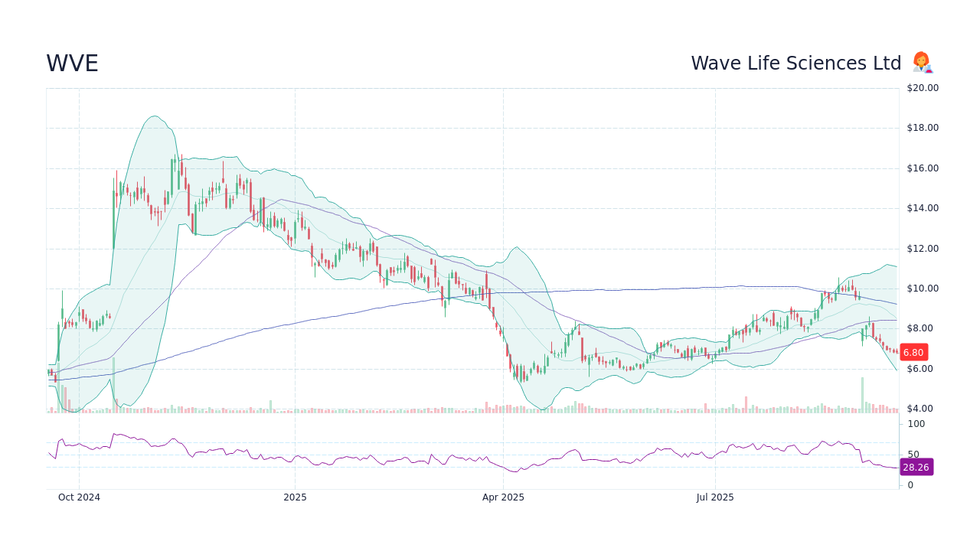Open Wave Life Sciences Ltd company name
The width and height of the screenshot is (980, 551).
pos(796,63)
